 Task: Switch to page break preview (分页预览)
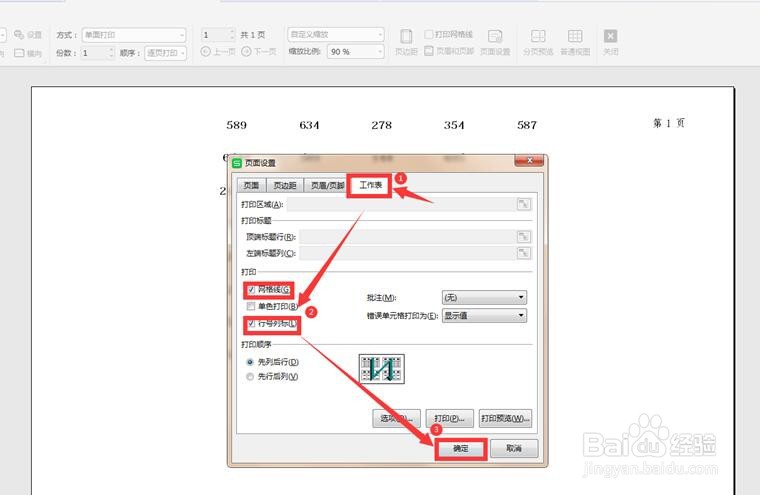click(x=538, y=36)
